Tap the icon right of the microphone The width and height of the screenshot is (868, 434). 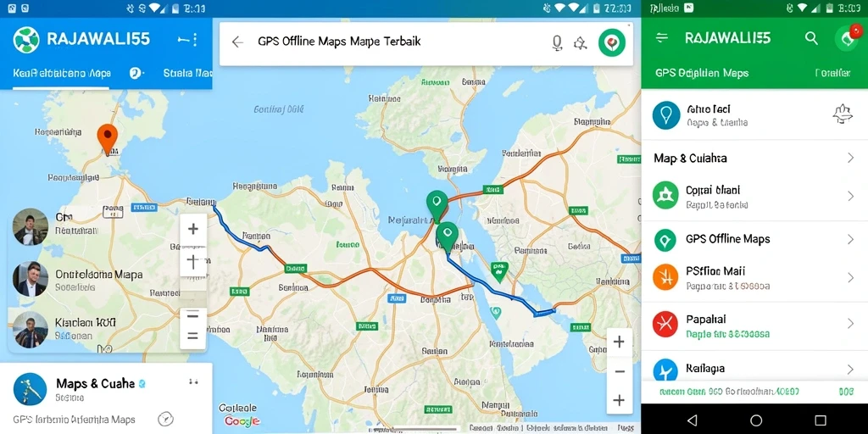(580, 42)
